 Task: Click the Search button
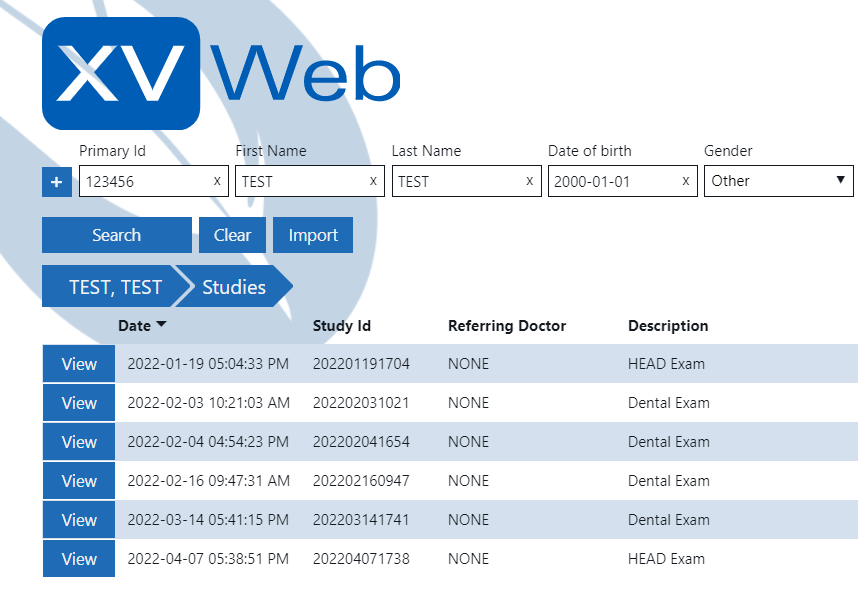[116, 234]
